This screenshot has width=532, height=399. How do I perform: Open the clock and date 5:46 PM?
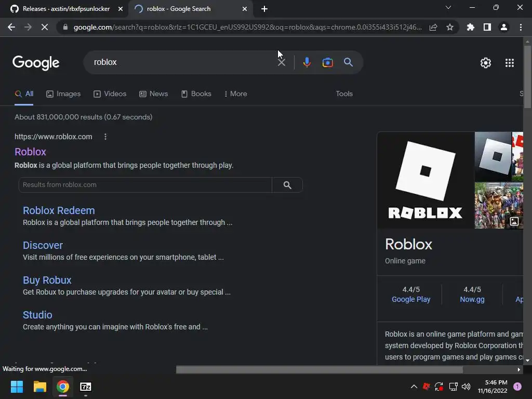point(493,387)
